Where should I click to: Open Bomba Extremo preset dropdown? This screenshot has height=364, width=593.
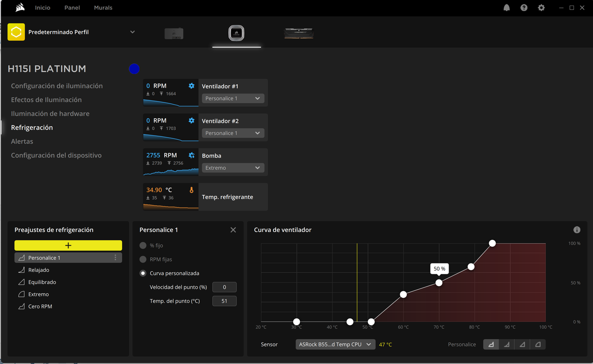coord(233,168)
